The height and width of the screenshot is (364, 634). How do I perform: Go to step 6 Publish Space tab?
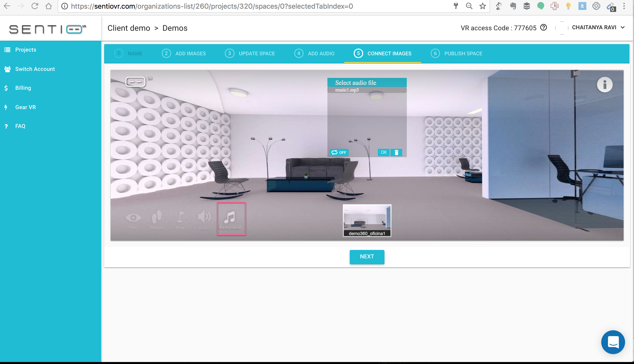pyautogui.click(x=456, y=53)
